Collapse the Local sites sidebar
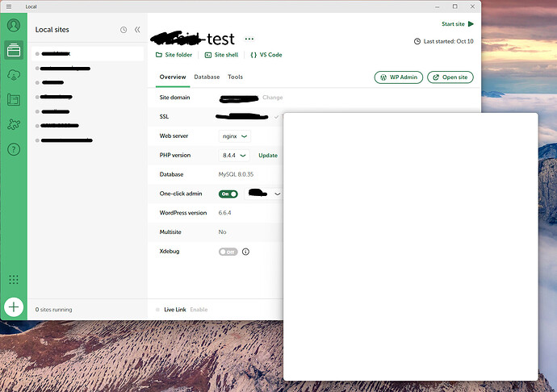 [137, 30]
